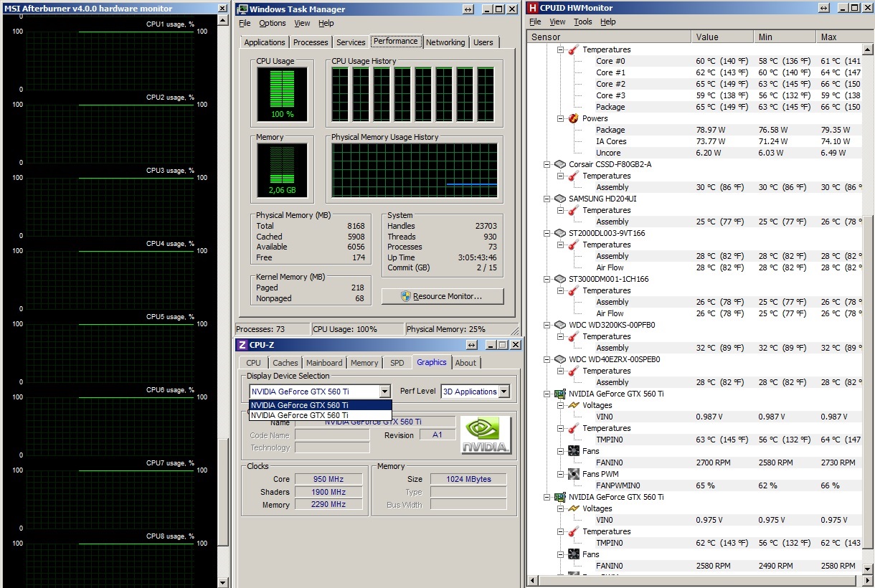Click the drive icon of WDC WD3200KS-00PFB0
This screenshot has width=875, height=588.
[561, 325]
